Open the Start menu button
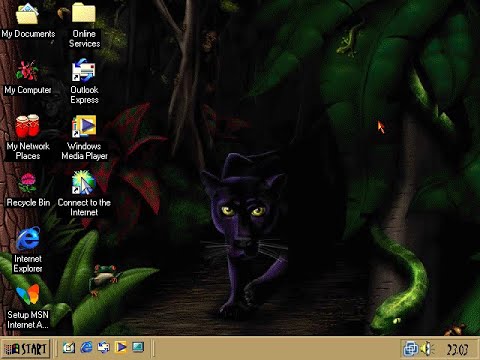The width and height of the screenshot is (480, 360). click(x=26, y=349)
